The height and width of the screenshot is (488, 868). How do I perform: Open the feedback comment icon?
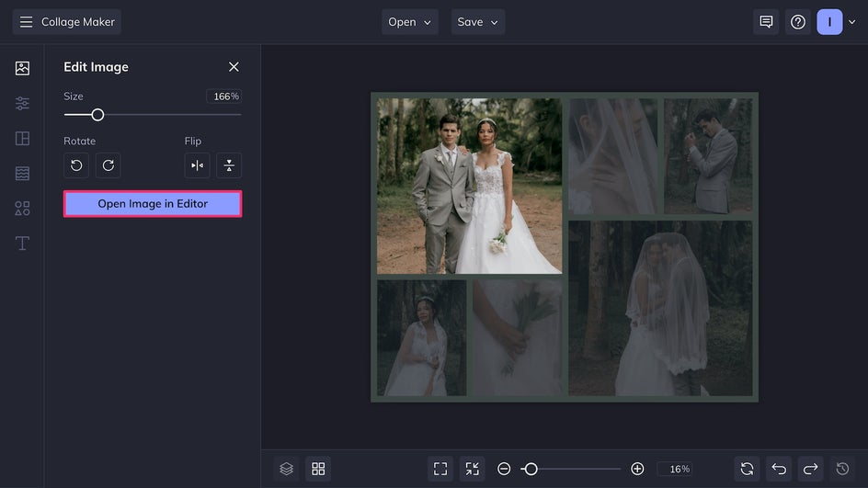(x=766, y=22)
